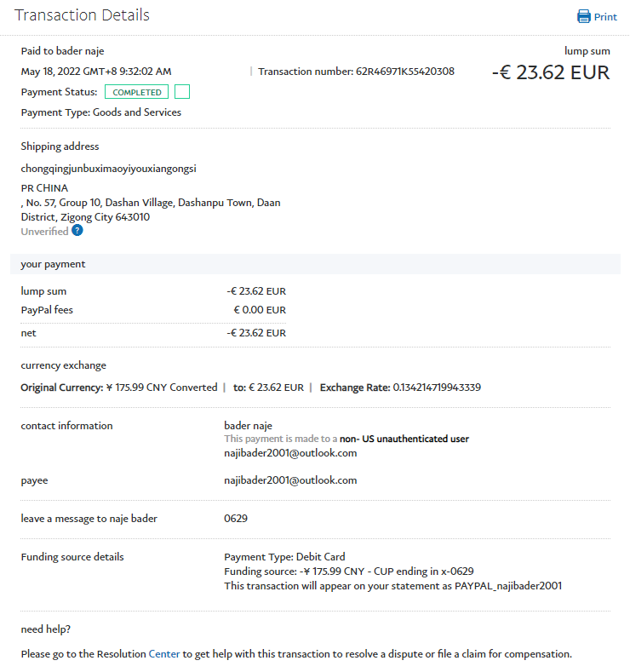Viewport: 630px width, 672px height.
Task: Click the Unverified help question mark icon
Action: click(77, 230)
